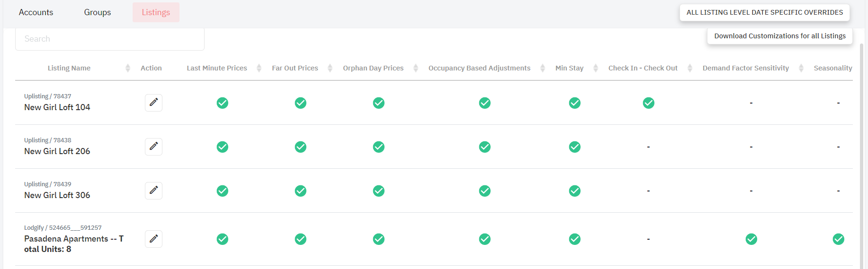868x269 pixels.
Task: Focus the listings Search field
Action: click(x=110, y=39)
